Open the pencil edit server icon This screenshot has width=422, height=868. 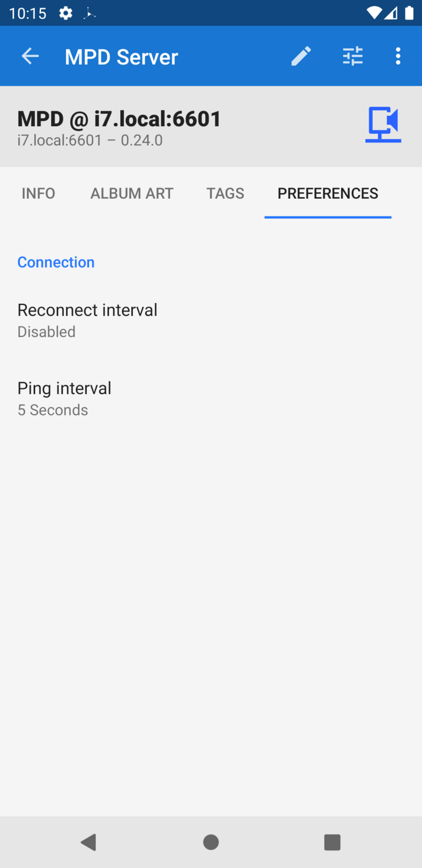301,56
